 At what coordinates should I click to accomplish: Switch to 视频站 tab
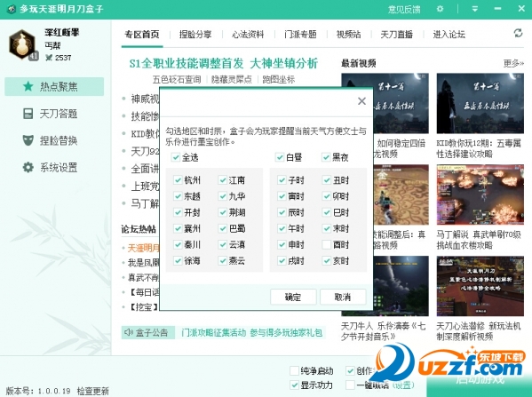click(348, 35)
